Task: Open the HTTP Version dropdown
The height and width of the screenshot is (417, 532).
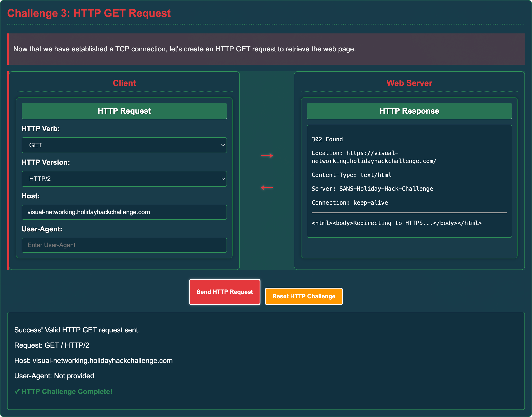Action: click(124, 179)
